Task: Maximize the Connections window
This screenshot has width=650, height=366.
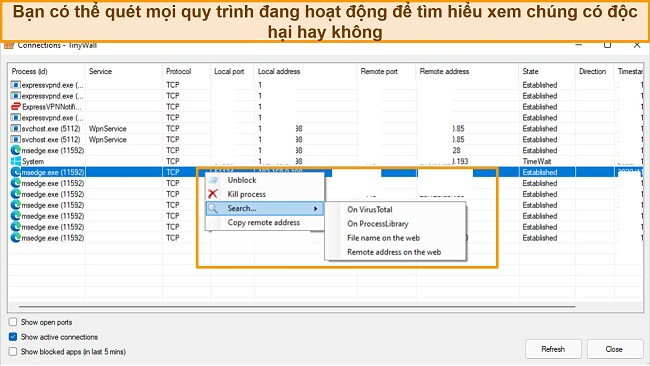Action: (607, 45)
